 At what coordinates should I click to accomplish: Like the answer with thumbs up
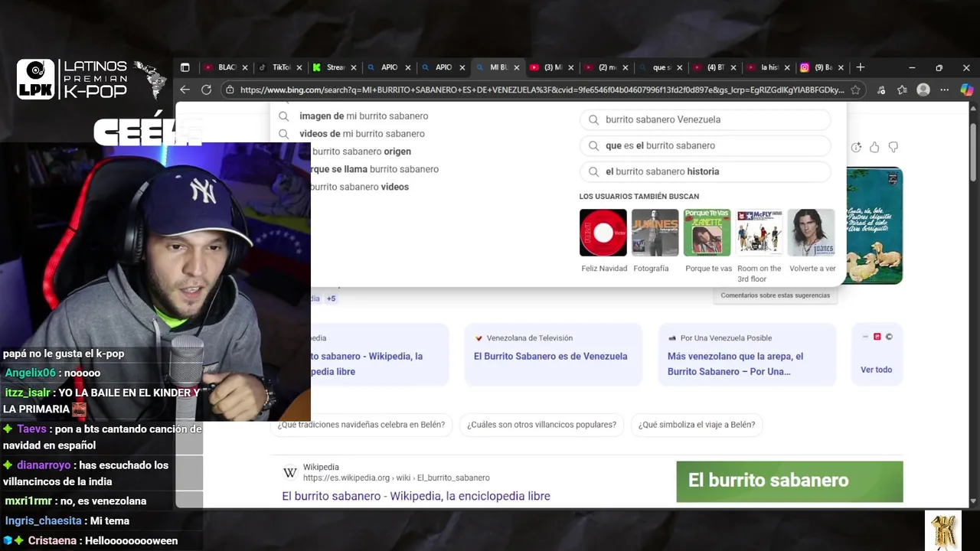tap(874, 147)
